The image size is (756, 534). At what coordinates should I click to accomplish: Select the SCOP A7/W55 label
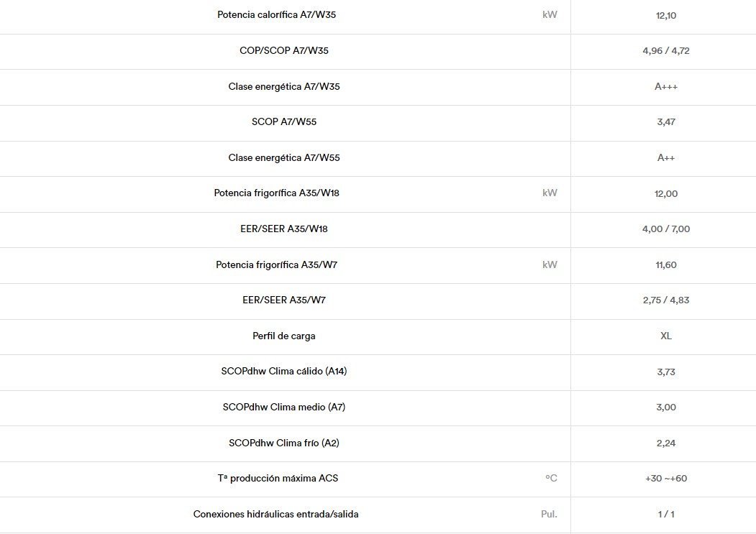[x=284, y=121]
